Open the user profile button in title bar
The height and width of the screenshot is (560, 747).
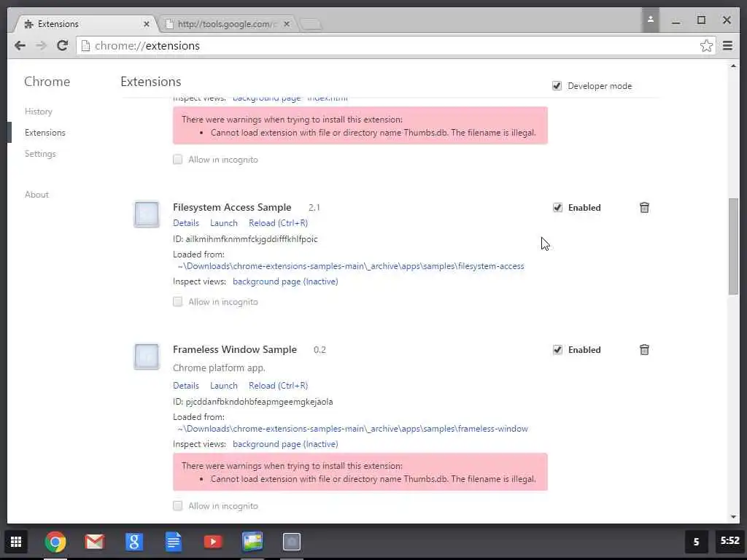tap(650, 20)
